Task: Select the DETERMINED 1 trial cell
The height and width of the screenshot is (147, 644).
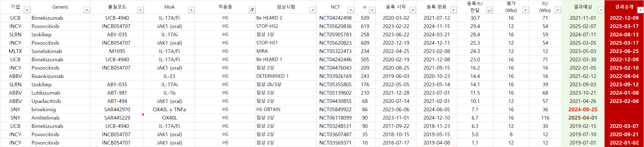Action: pos(286,76)
